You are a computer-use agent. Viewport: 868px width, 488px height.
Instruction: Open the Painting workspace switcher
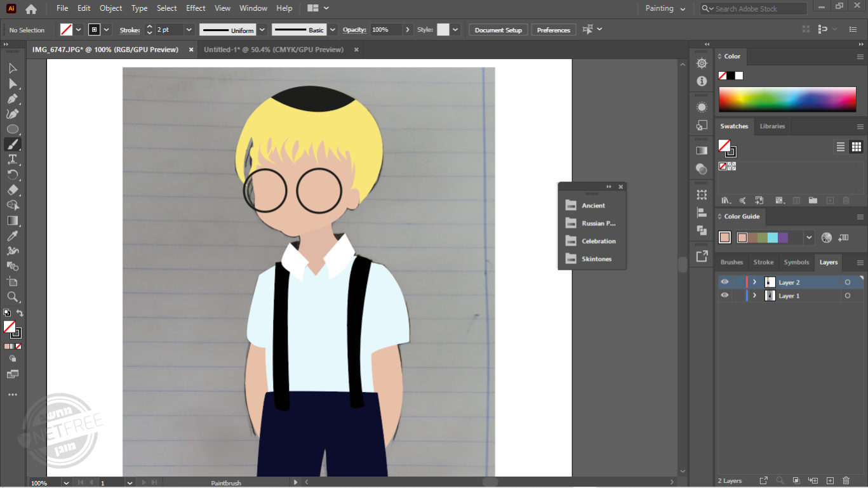(x=665, y=9)
